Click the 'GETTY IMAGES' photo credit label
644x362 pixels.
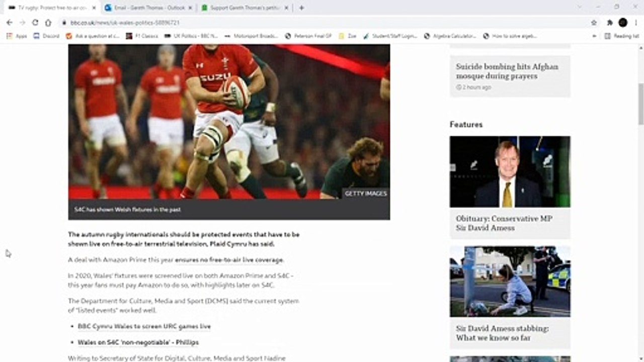(366, 194)
